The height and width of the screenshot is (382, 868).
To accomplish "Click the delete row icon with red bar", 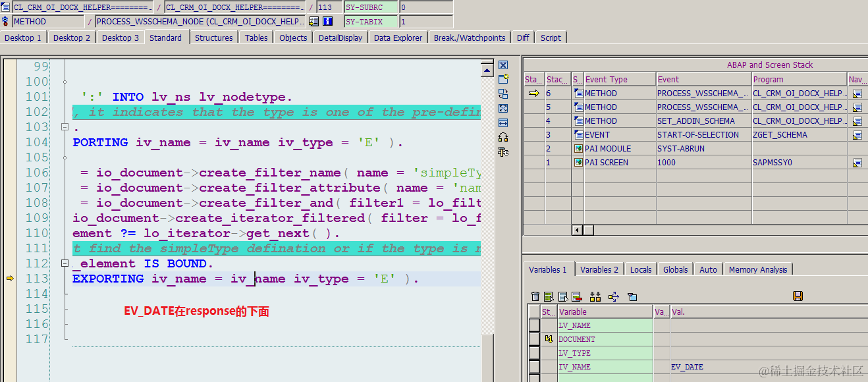I will (x=576, y=296).
